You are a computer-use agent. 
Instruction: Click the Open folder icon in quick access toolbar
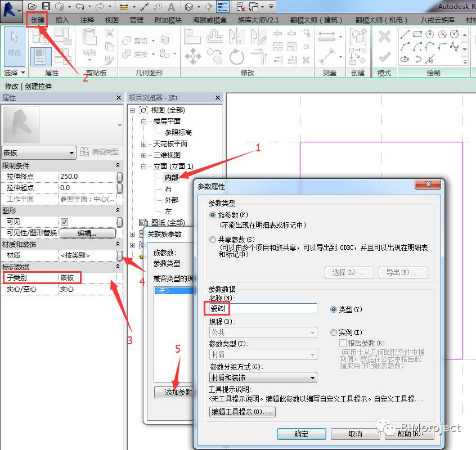[32, 6]
